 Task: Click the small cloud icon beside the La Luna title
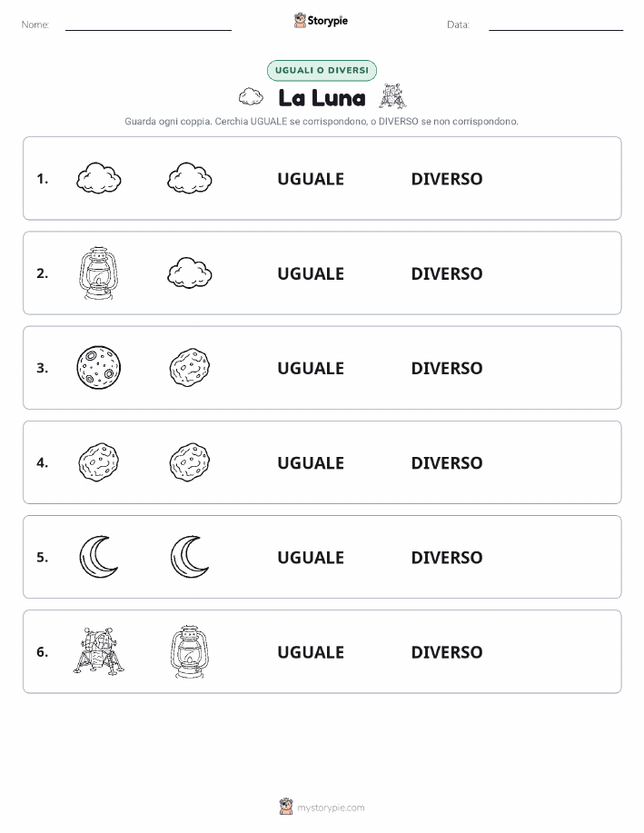coord(251,96)
